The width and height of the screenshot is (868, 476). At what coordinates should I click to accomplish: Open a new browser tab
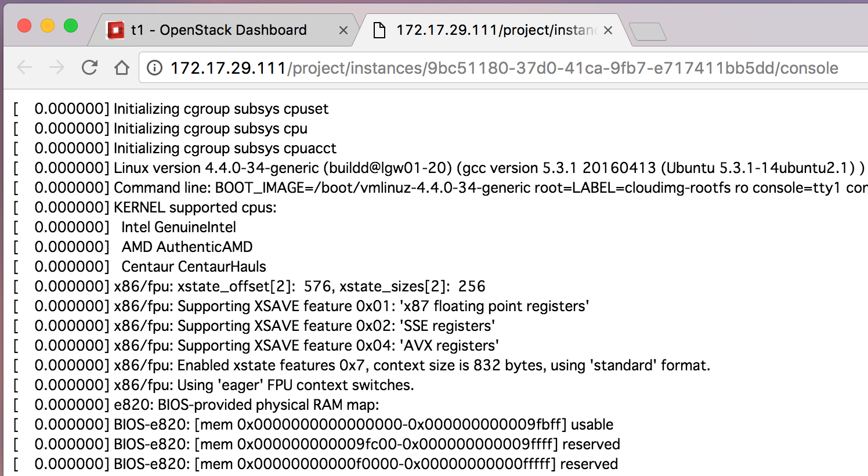(x=648, y=31)
